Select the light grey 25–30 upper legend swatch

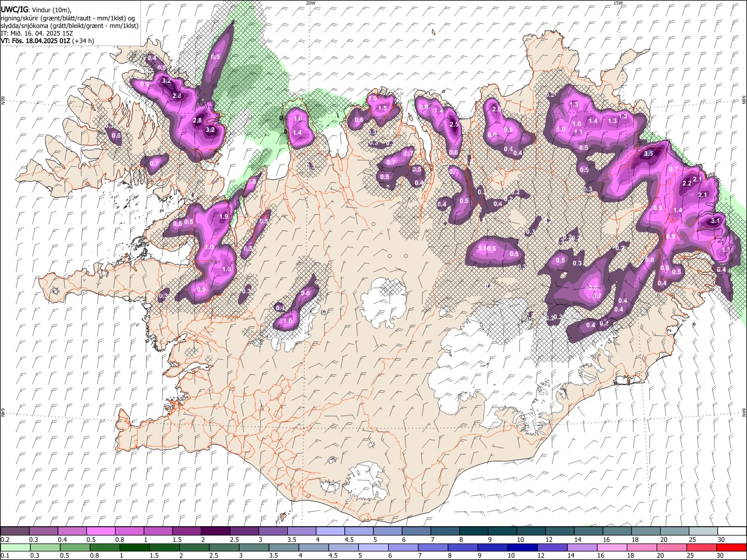(704, 531)
